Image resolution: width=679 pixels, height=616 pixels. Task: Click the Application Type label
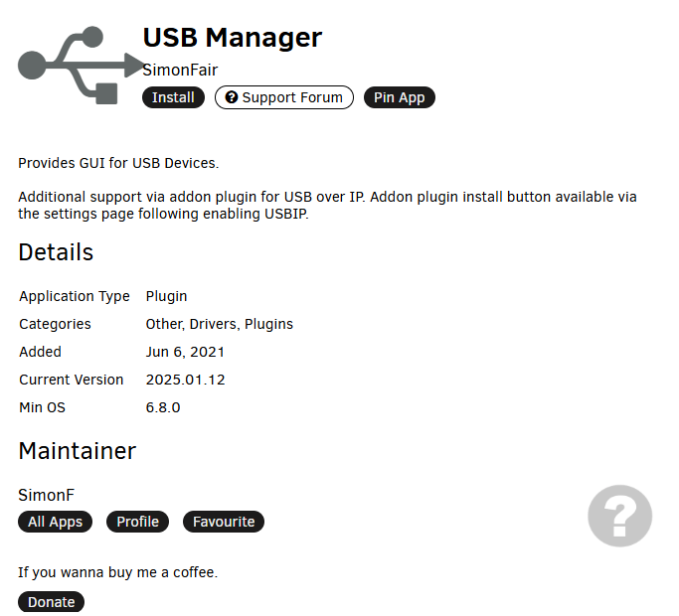click(75, 296)
